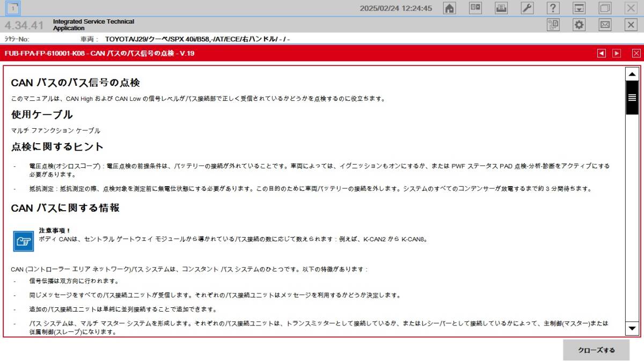
Task: Click scrollbar up arrow
Action: pyautogui.click(x=632, y=74)
